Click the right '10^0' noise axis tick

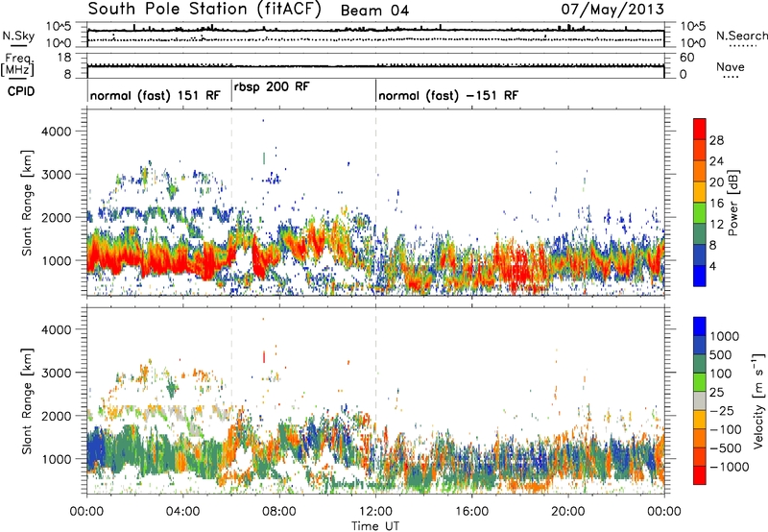(693, 43)
